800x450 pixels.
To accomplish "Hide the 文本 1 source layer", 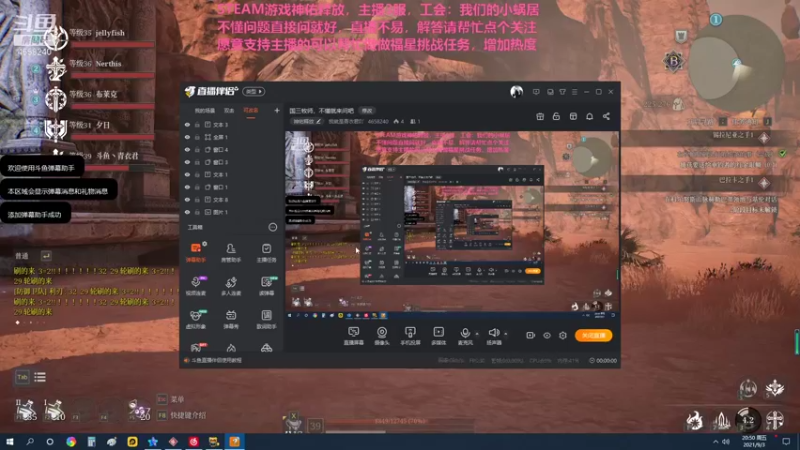I will click(187, 174).
